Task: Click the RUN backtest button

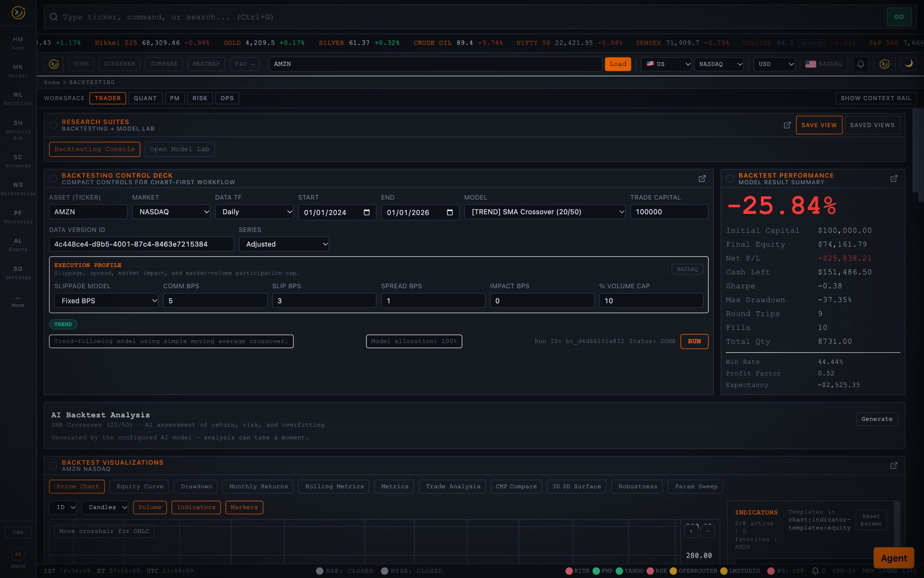Action: 694,341
